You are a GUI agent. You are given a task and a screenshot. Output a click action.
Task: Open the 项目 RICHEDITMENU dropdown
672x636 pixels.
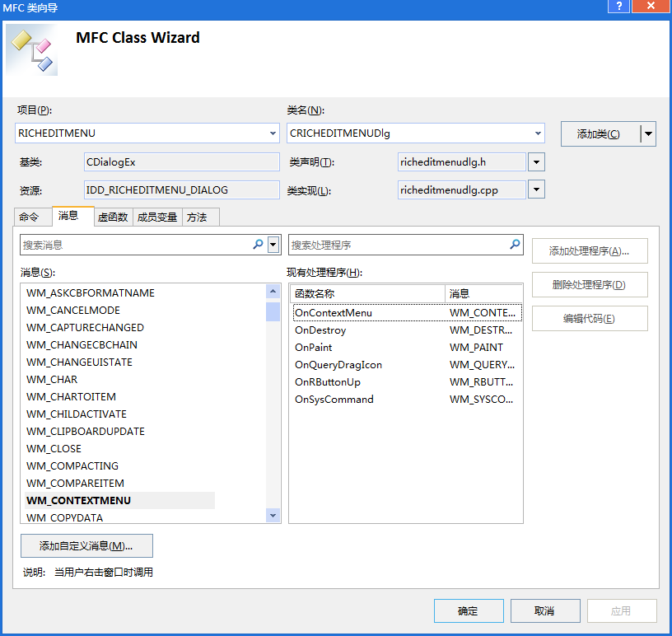point(273,133)
